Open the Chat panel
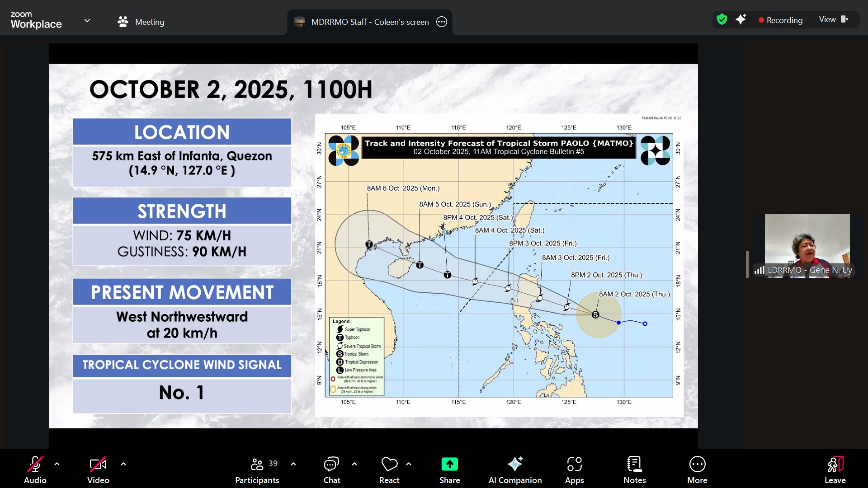 click(331, 465)
